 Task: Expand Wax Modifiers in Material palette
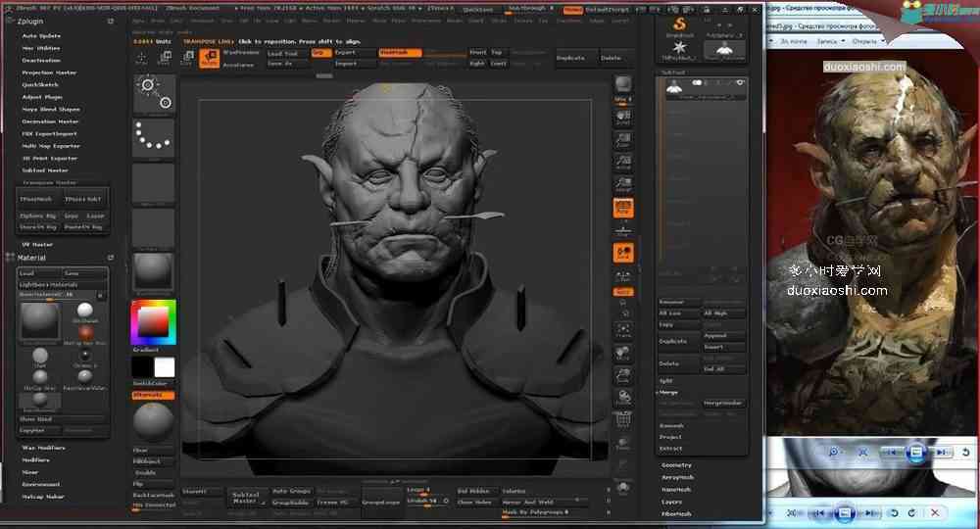point(44,448)
